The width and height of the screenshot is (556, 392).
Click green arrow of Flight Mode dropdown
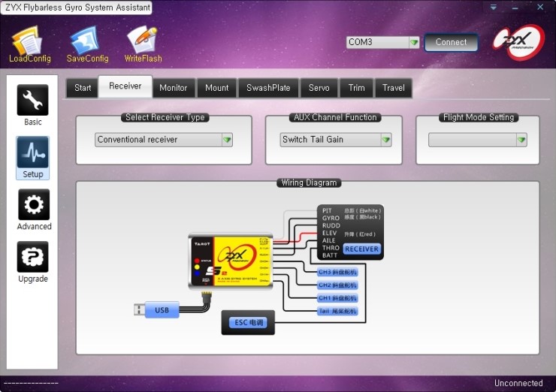(521, 140)
